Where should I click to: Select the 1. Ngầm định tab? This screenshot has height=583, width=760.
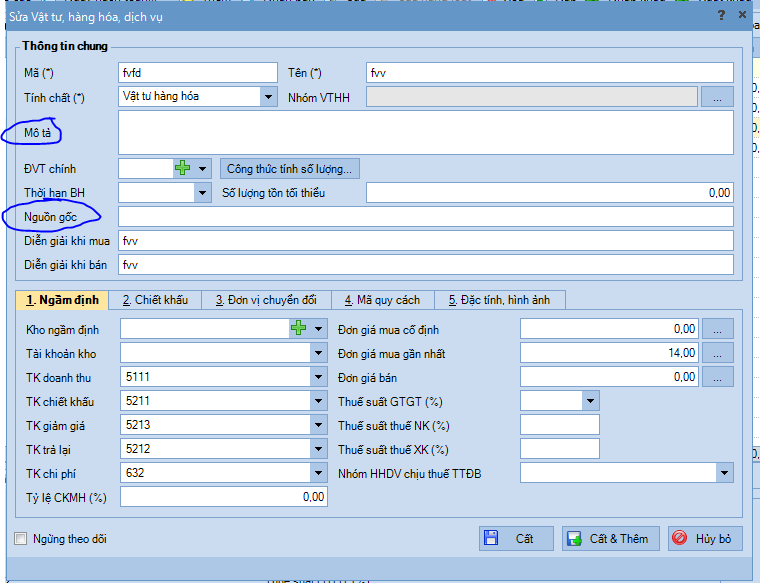point(62,300)
